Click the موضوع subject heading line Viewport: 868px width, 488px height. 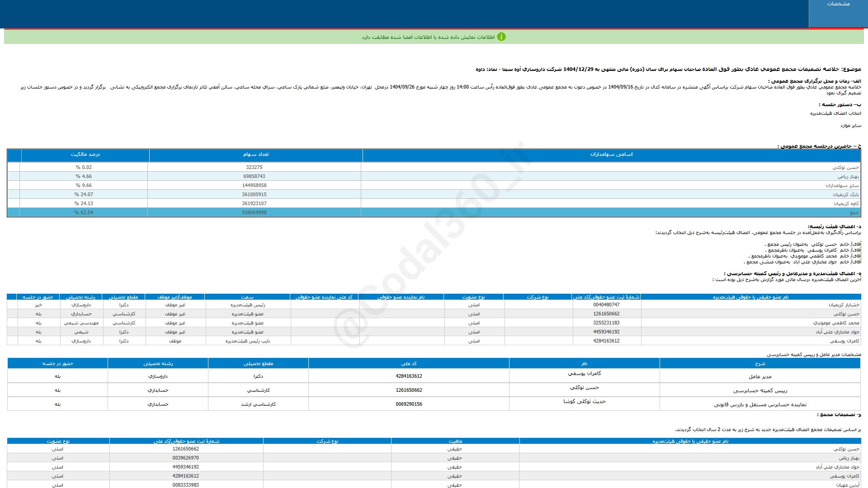tap(668, 69)
